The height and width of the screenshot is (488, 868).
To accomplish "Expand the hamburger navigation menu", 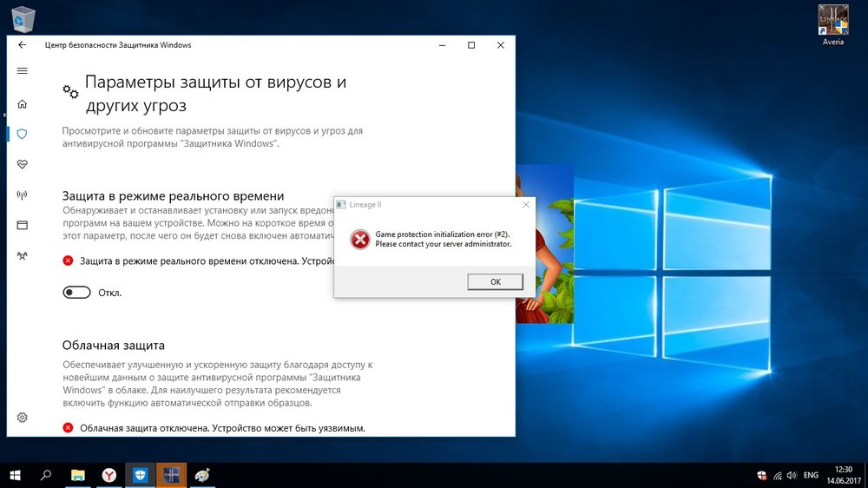I will click(x=23, y=71).
